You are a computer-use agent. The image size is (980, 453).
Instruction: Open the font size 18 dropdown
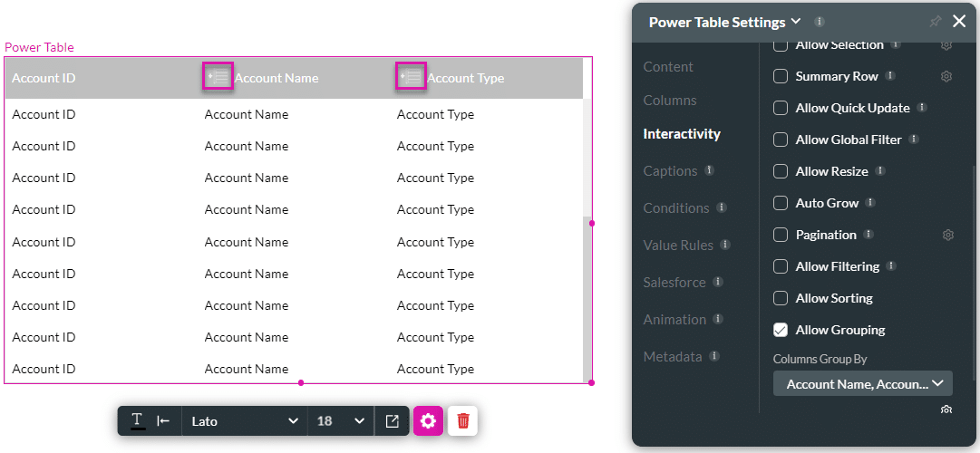[x=341, y=421]
